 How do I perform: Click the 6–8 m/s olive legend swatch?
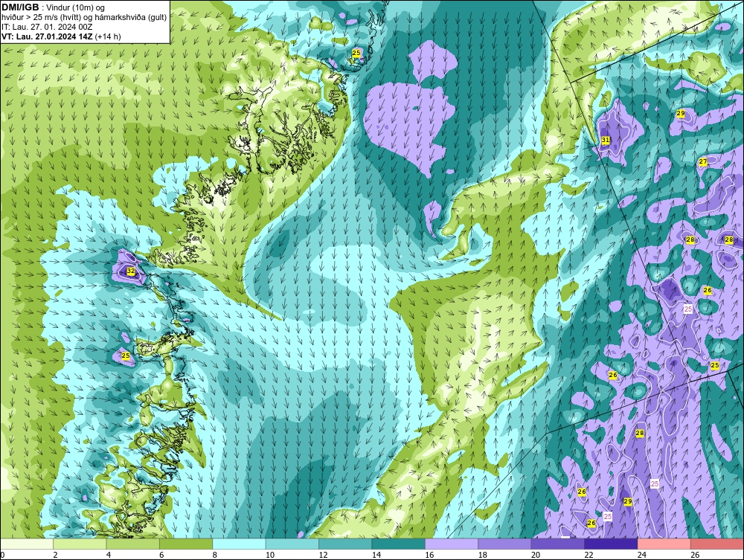tap(186, 544)
